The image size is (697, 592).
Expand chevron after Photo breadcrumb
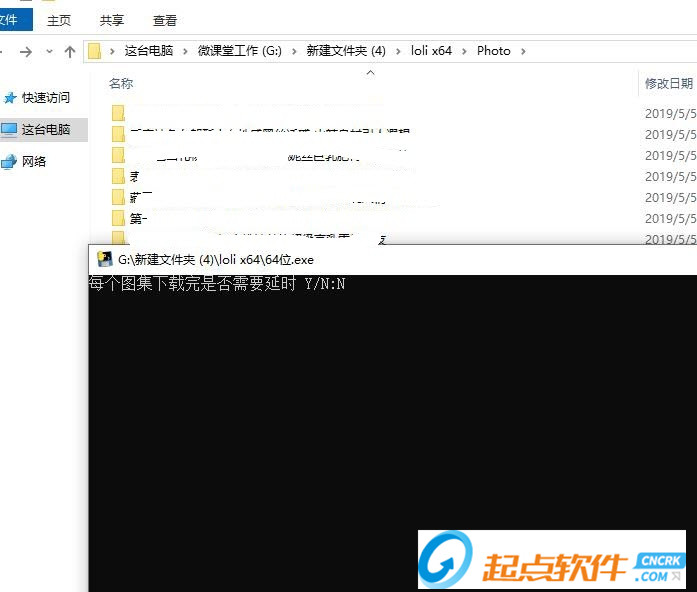[x=523, y=52]
